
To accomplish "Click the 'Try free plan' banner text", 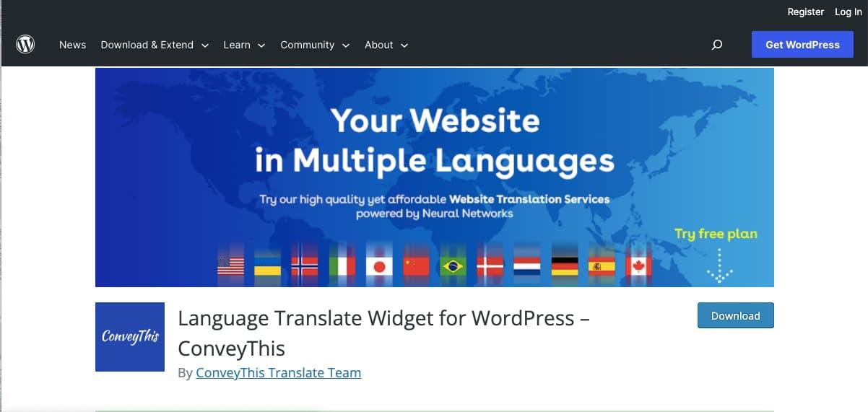I will point(716,234).
